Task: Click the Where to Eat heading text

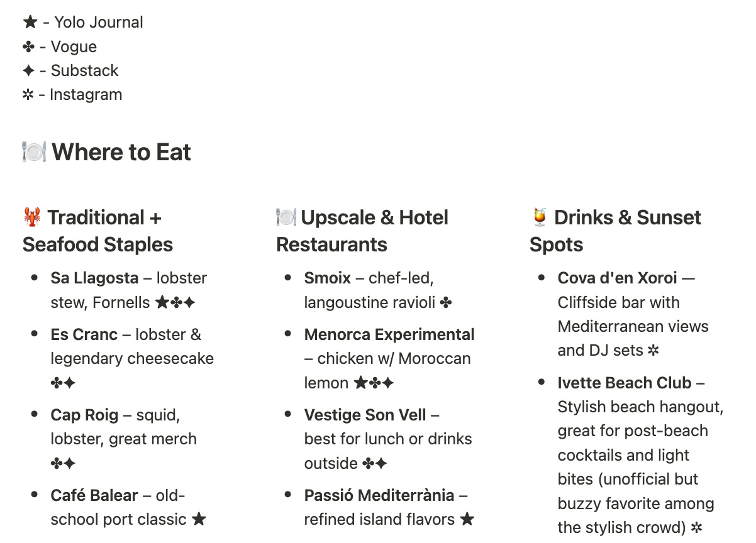Action: point(121,152)
